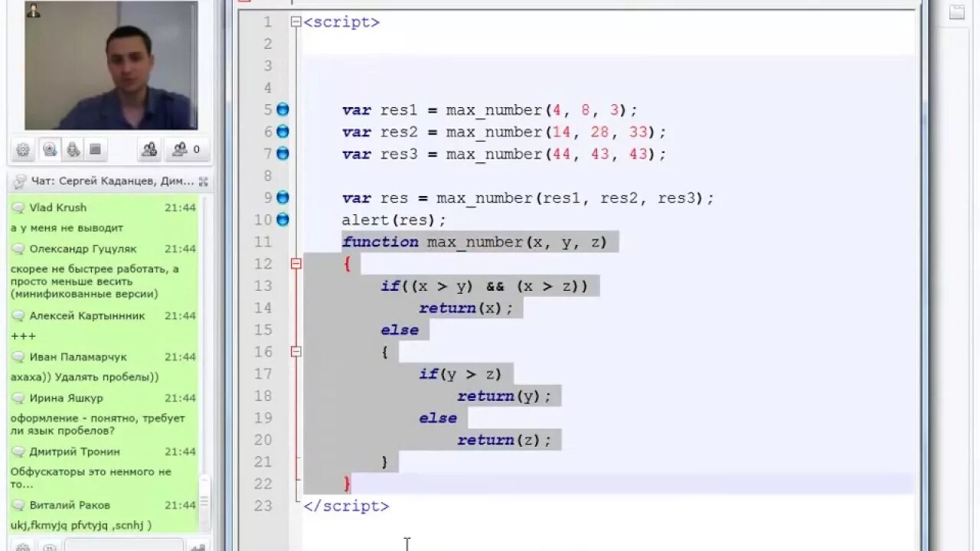This screenshot has height=551, width=980.
Task: Click the blue marker on line 5
Action: pos(283,109)
